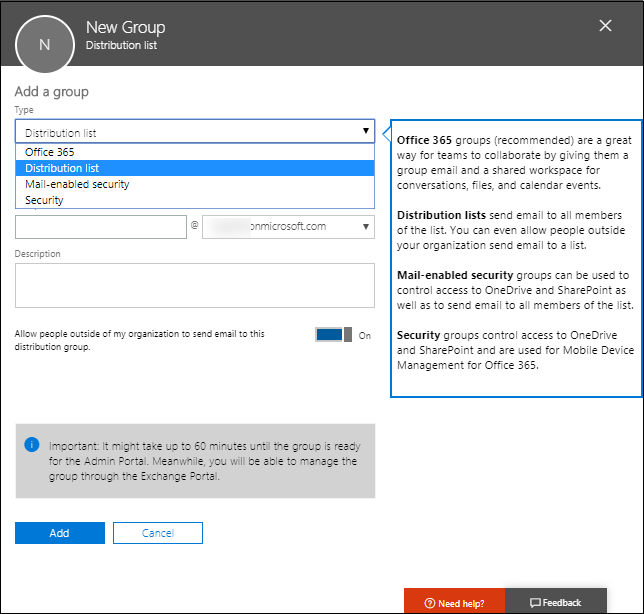Click the round N group avatar icon
644x614 pixels.
pos(44,44)
